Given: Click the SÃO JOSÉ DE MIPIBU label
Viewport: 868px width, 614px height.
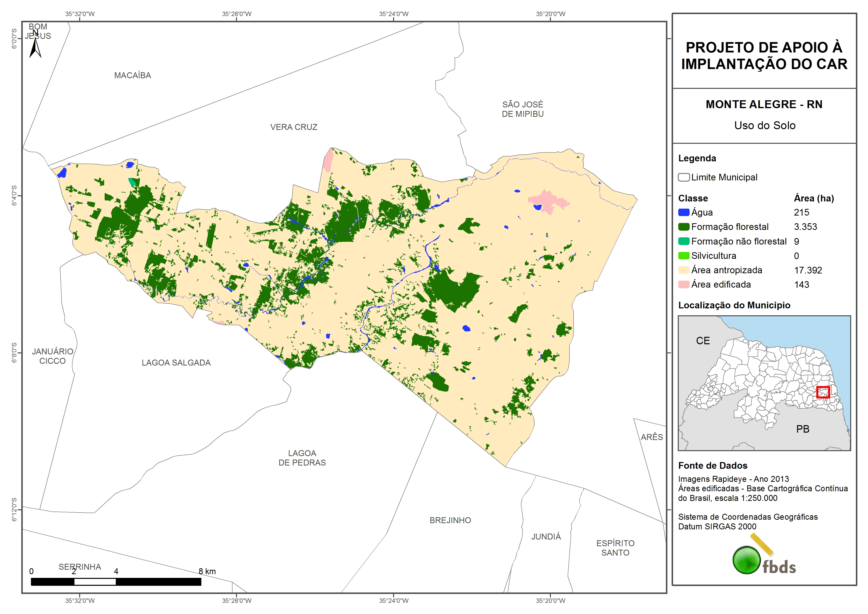Looking at the screenshot, I should (522, 109).
